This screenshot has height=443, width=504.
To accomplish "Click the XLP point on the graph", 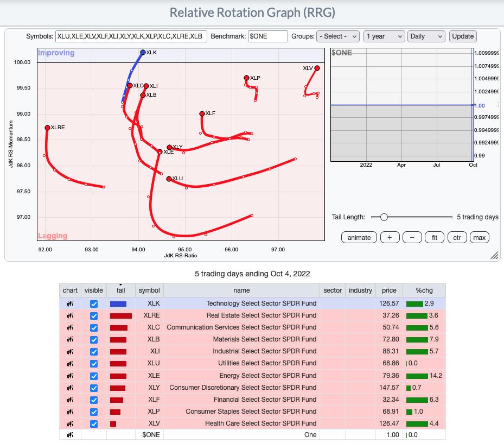I will 246,78.
